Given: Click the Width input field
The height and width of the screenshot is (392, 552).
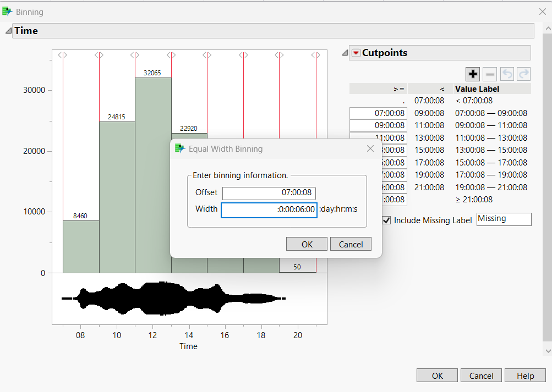Looking at the screenshot, I should point(269,210).
